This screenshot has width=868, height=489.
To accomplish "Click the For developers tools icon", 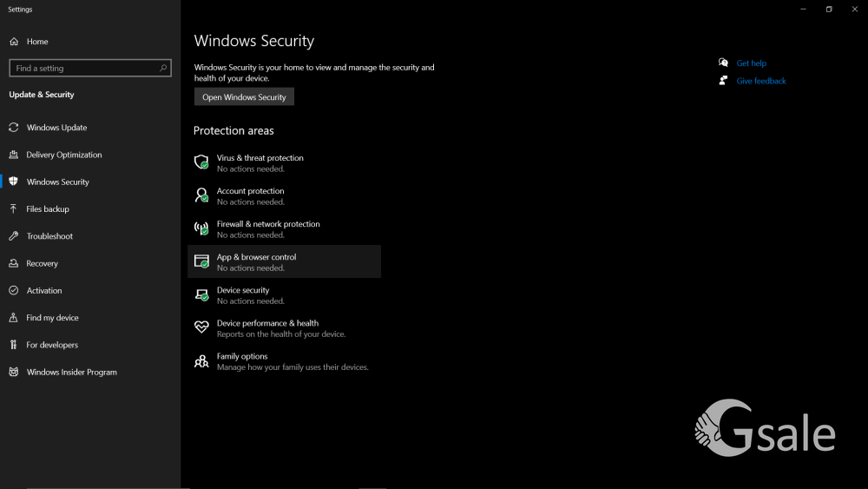I will 14,345.
